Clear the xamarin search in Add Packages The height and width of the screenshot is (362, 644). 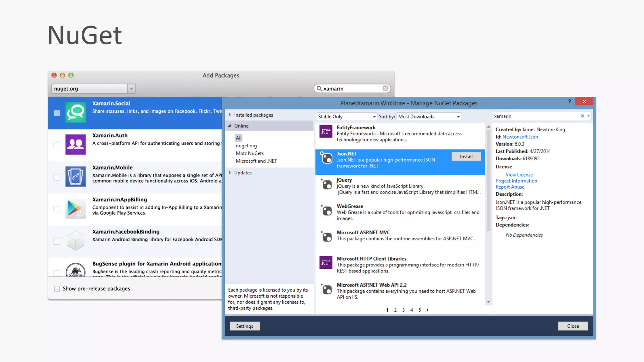(x=385, y=89)
